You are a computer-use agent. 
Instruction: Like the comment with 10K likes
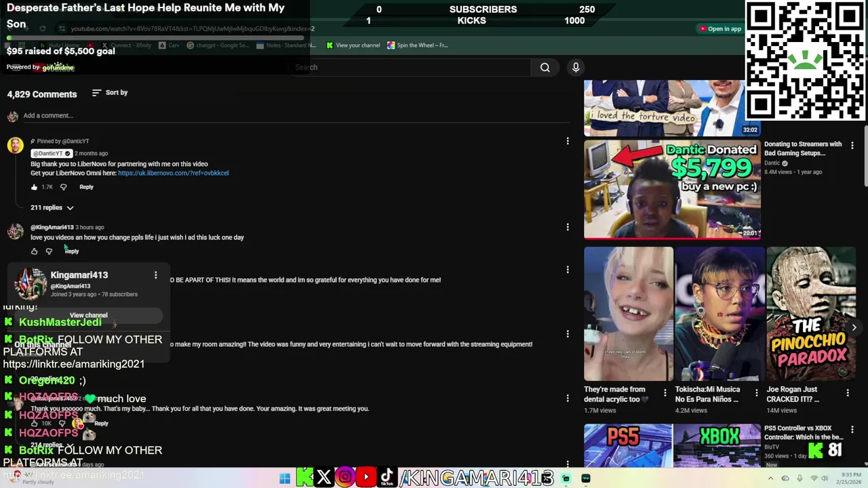coord(34,424)
